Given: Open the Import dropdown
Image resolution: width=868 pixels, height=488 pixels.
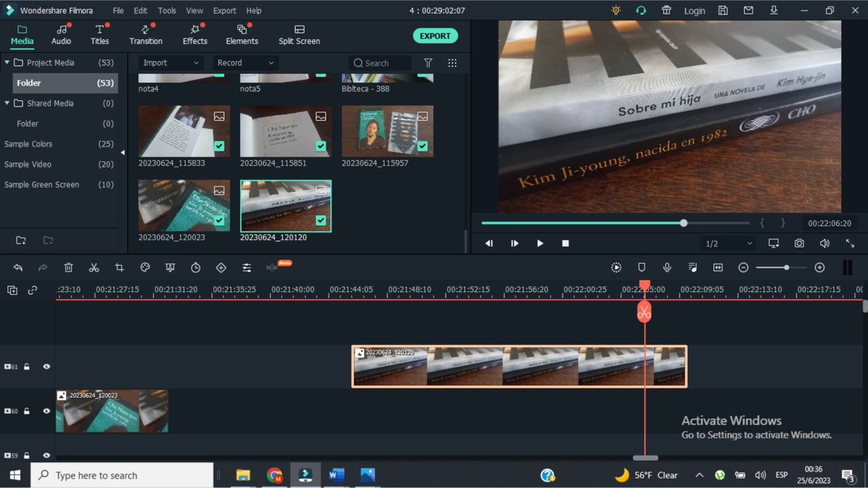Looking at the screenshot, I should pos(171,63).
